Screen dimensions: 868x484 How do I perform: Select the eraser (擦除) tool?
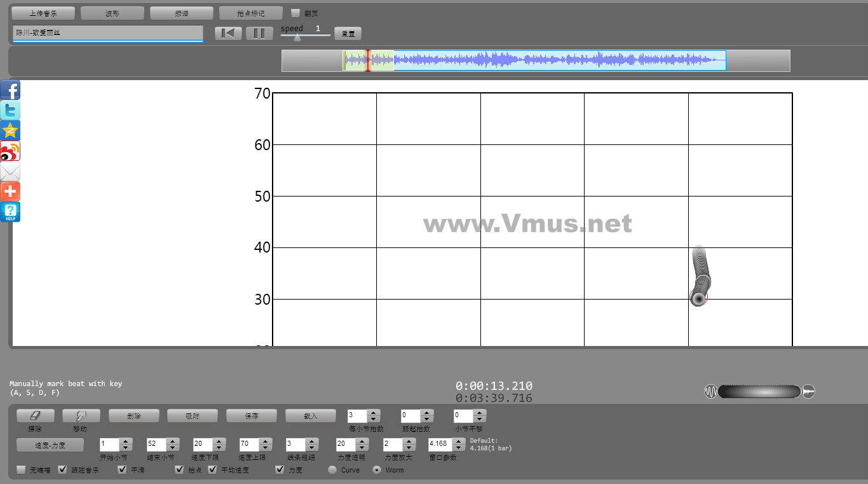click(35, 416)
